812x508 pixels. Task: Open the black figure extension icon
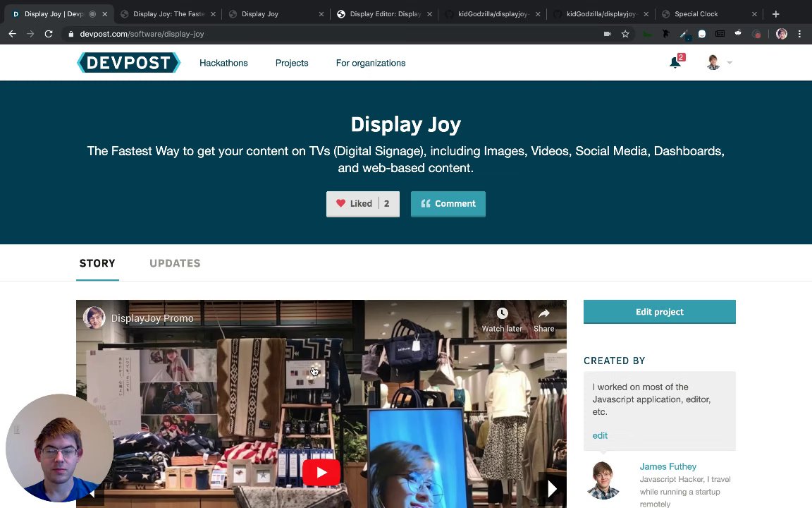point(665,34)
